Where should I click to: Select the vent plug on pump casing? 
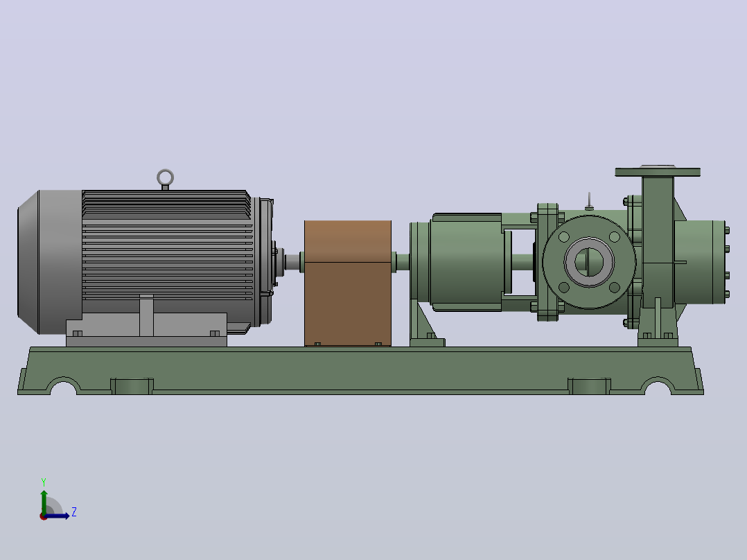point(589,201)
